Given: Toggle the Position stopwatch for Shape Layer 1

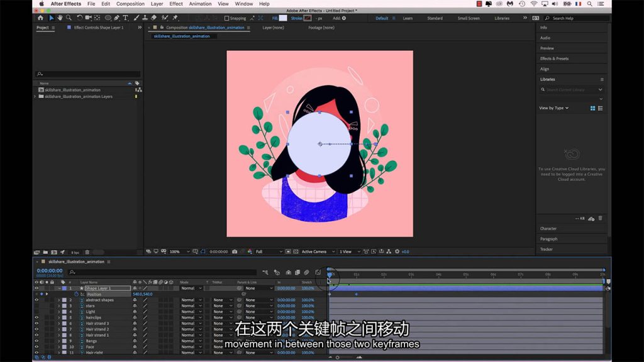Looking at the screenshot, I should (x=76, y=294).
